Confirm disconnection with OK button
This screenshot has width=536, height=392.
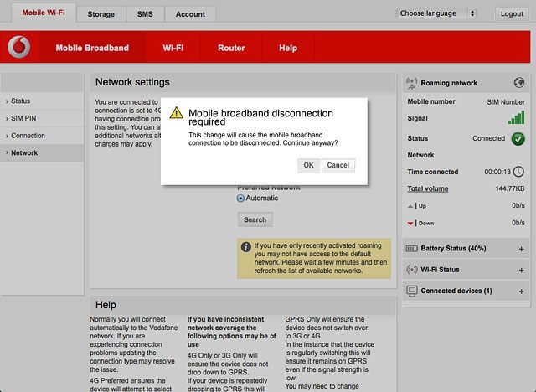point(308,165)
